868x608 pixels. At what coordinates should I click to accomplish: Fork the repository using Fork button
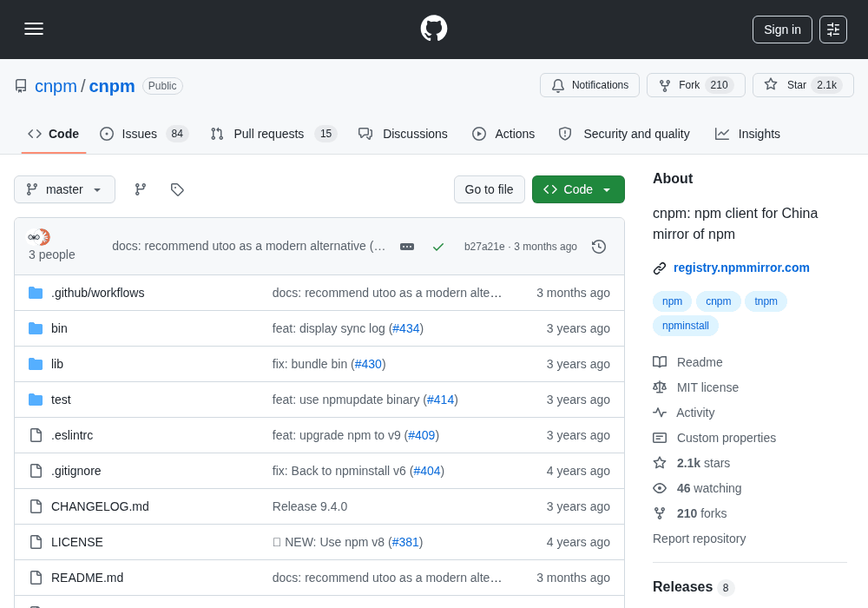point(696,85)
